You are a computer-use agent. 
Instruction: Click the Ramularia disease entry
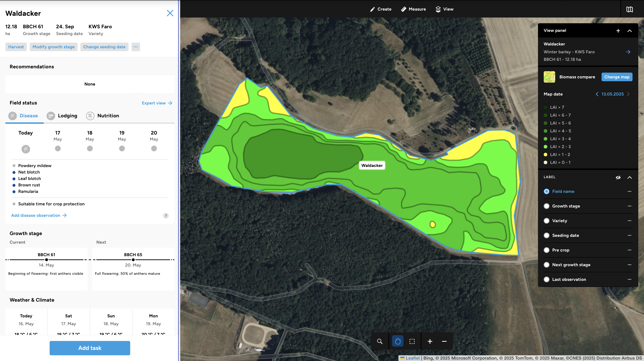point(25,191)
